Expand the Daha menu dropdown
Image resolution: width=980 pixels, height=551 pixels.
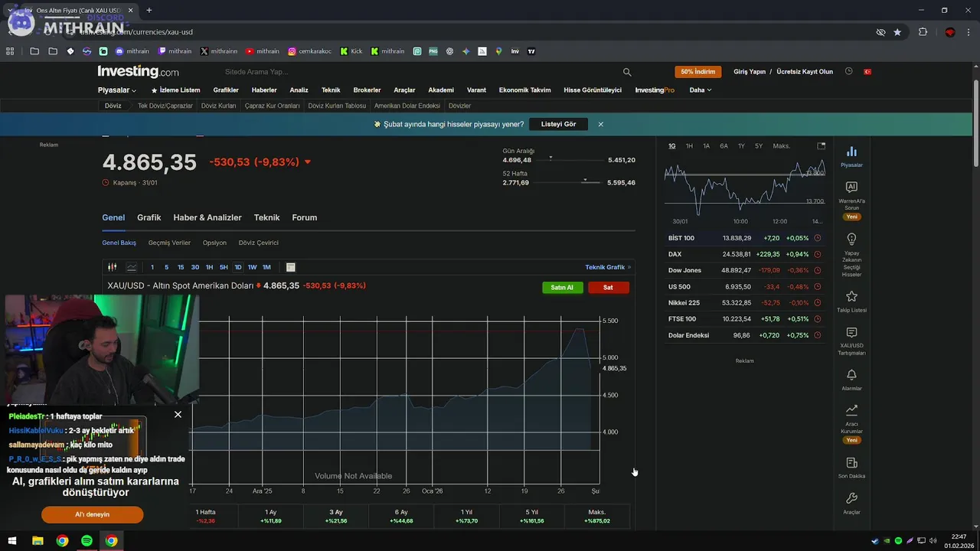click(x=701, y=90)
